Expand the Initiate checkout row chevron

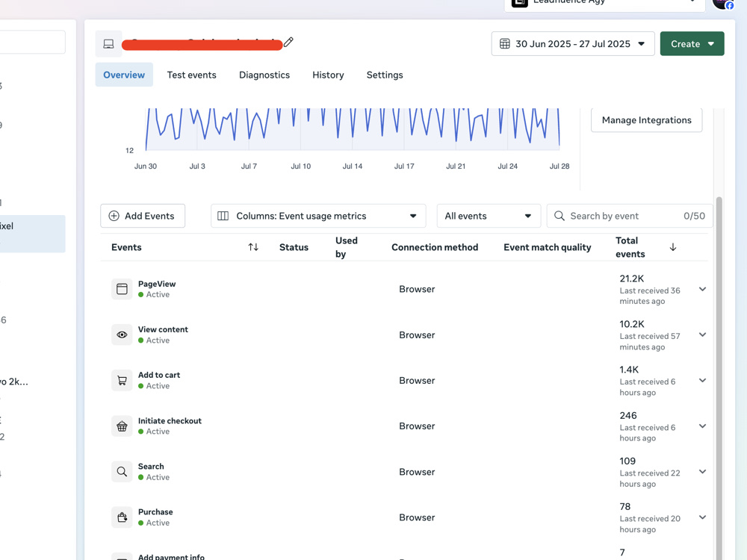point(702,426)
